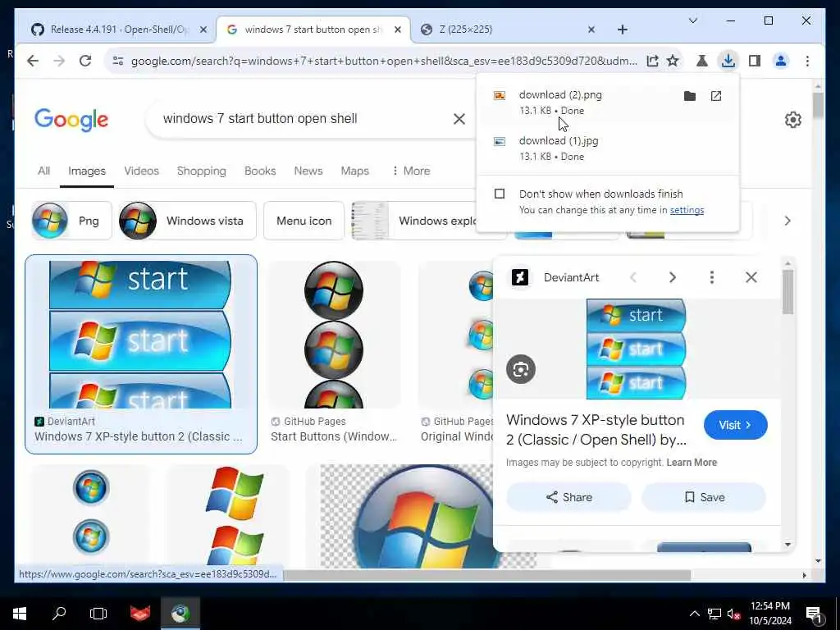The width and height of the screenshot is (840, 630).
Task: Toggle the downloads toolbar icon
Action: pyautogui.click(x=728, y=61)
